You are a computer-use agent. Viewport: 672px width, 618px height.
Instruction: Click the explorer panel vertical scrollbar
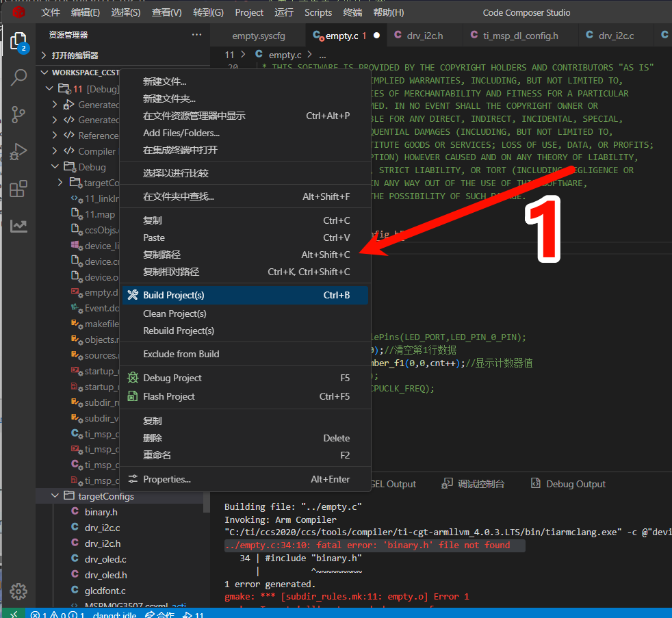(x=207, y=502)
